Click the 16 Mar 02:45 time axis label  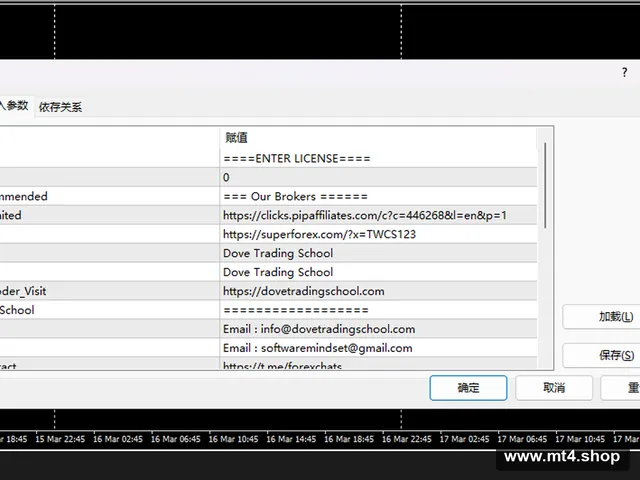pos(118,439)
